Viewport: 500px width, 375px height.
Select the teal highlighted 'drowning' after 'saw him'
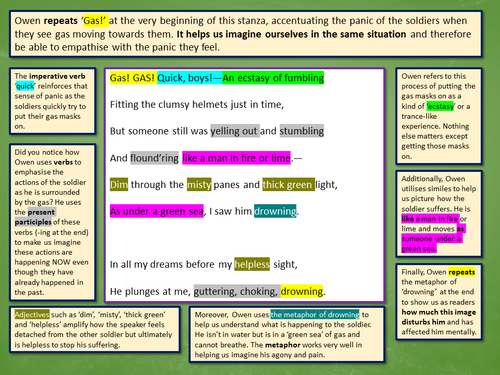(275, 211)
